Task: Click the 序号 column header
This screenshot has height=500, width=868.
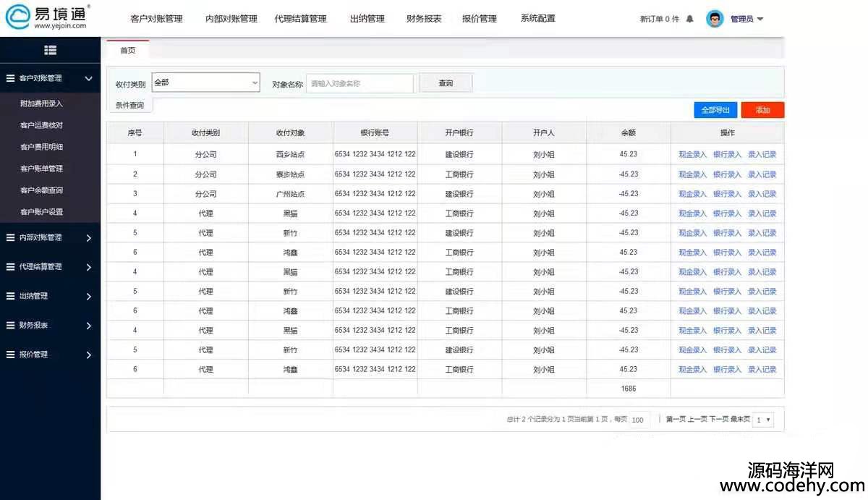Action: point(135,133)
